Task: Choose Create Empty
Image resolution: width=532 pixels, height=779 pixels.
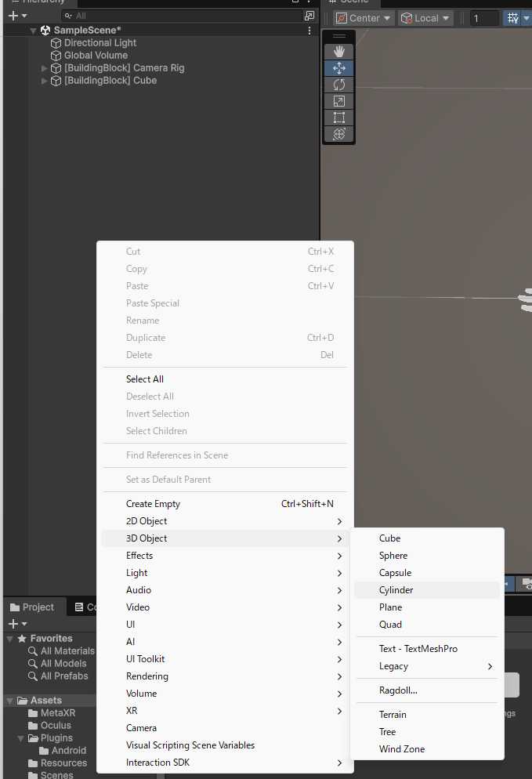Action: pos(225,504)
